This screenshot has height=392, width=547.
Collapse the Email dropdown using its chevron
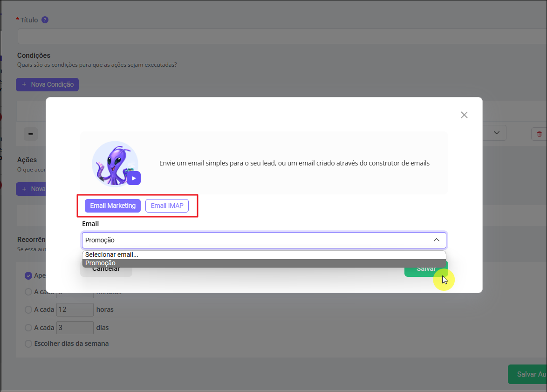(436, 240)
